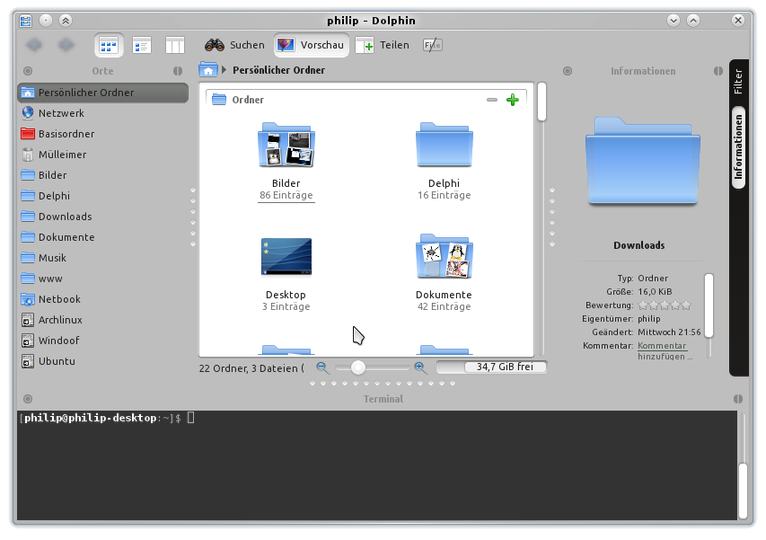The height and width of the screenshot is (540, 766).
Task: Click round sticky button in title bar
Action: pos(45,21)
